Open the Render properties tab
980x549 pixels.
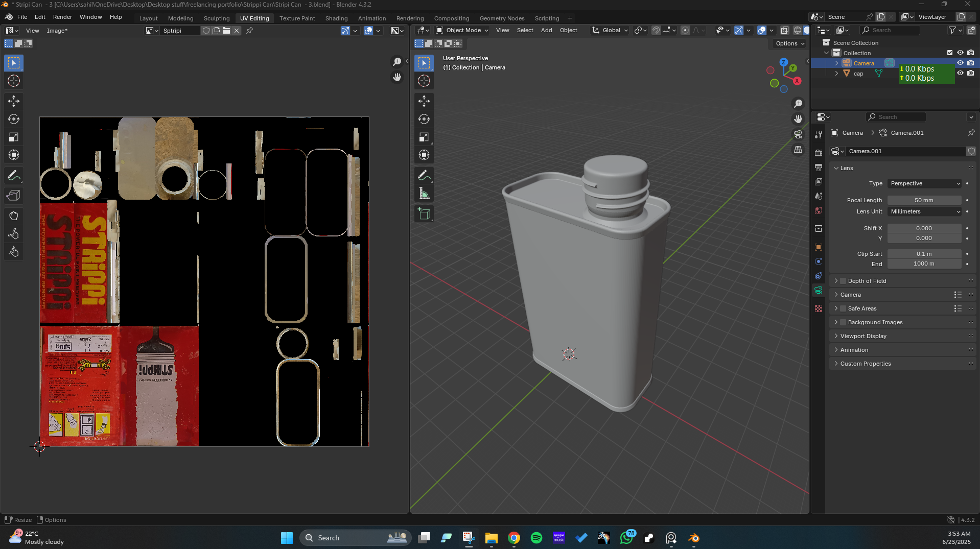(x=819, y=153)
